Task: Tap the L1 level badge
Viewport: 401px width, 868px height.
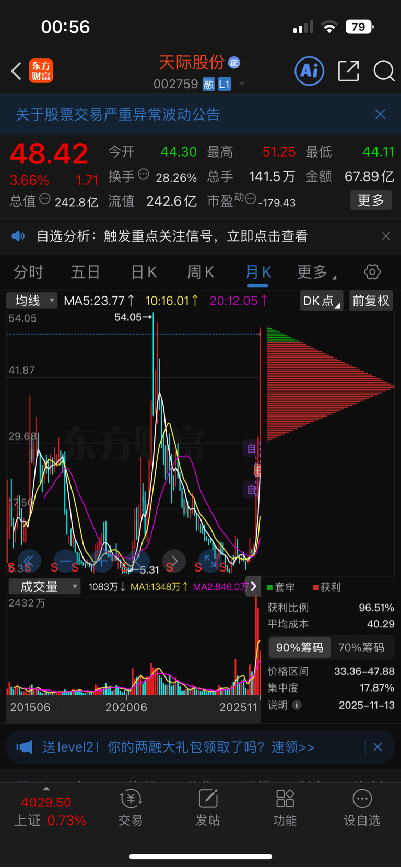Action: click(x=225, y=84)
